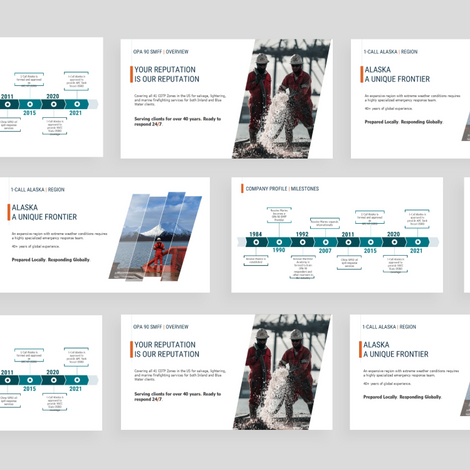
Task: Click the lower 'Serving clients for over 40 years' line
Action: 178,396
